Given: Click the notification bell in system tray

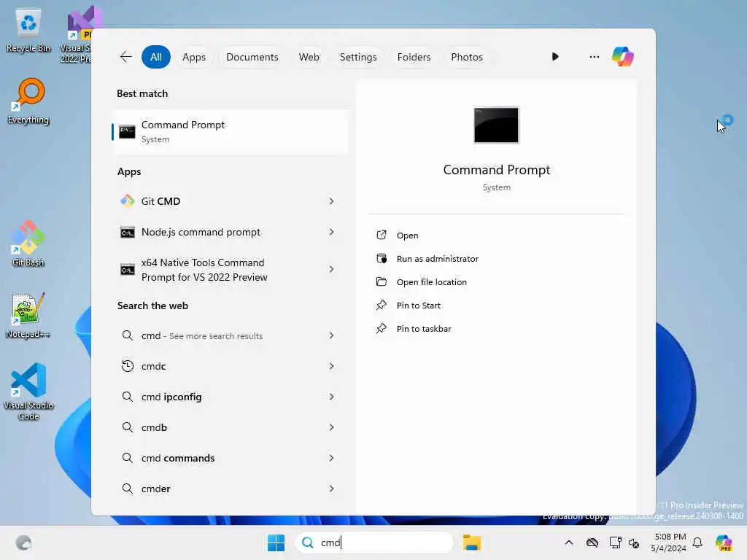Looking at the screenshot, I should [697, 542].
